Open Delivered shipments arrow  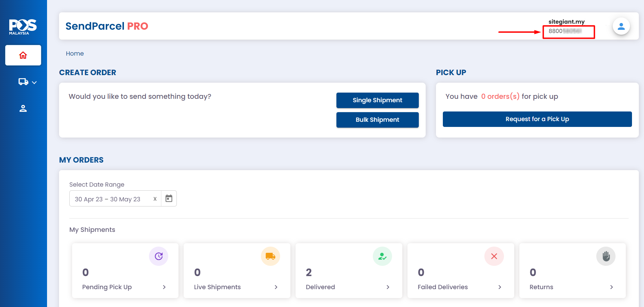pos(388,287)
